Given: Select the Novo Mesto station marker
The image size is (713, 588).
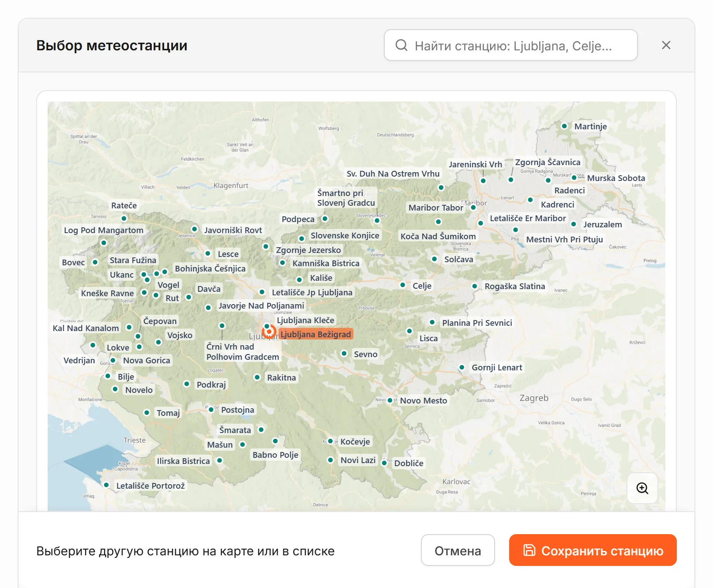Looking at the screenshot, I should pos(390,400).
